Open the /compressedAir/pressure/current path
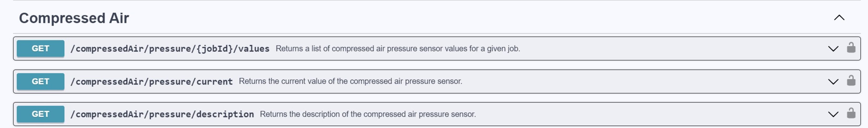The image size is (868, 128). pyautogui.click(x=151, y=82)
